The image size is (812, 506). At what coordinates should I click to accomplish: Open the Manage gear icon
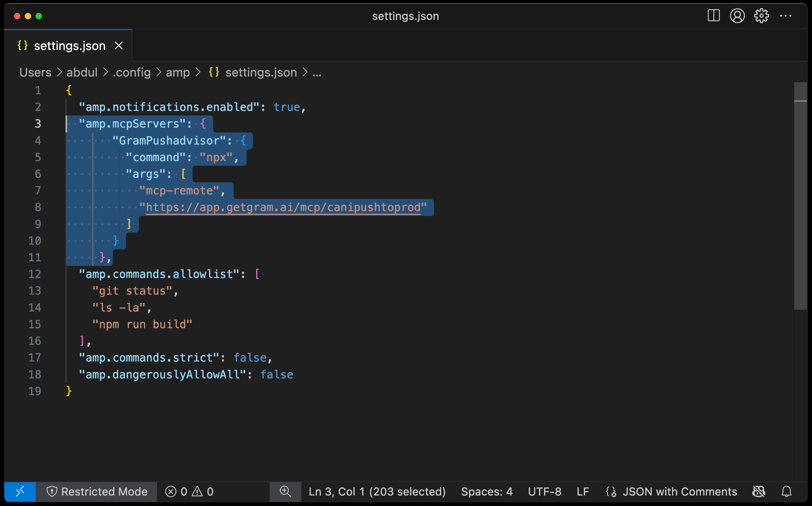[761, 16]
